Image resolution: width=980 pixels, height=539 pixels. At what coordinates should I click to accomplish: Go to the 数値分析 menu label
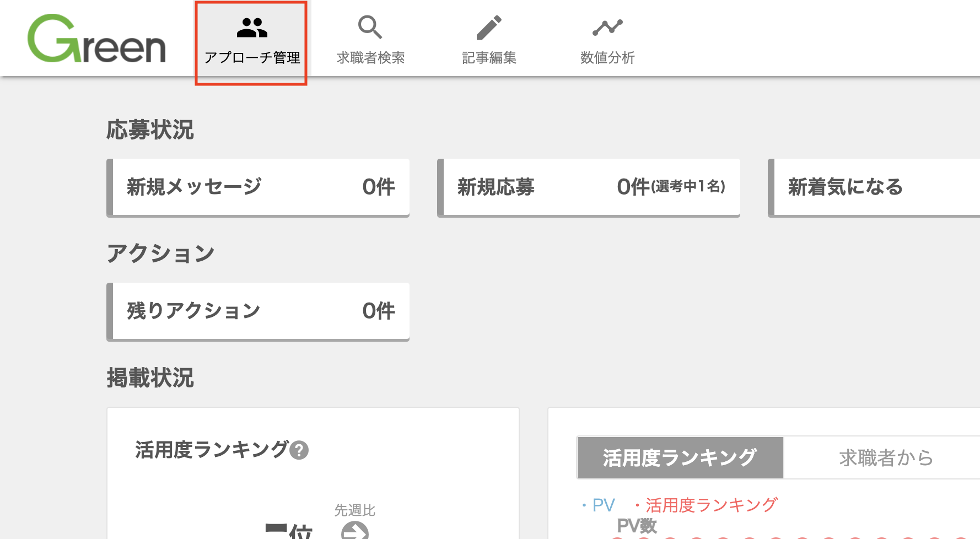607,57
